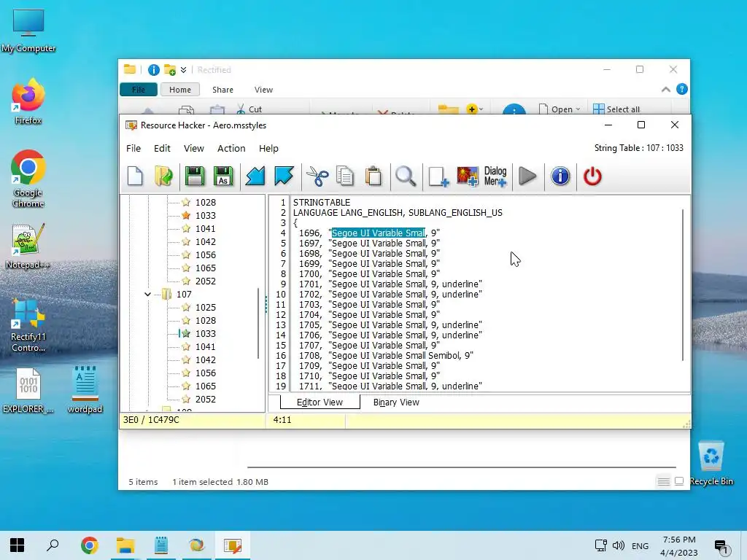
Task: Select resource 1056 above the 107 folder
Action: [205, 254]
